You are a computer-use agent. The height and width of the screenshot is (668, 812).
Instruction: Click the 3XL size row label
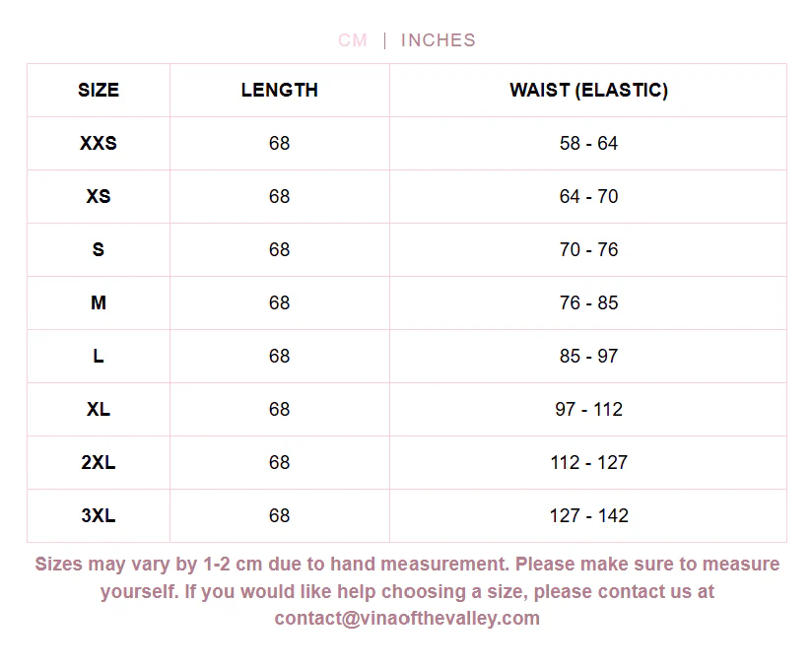[x=99, y=515]
